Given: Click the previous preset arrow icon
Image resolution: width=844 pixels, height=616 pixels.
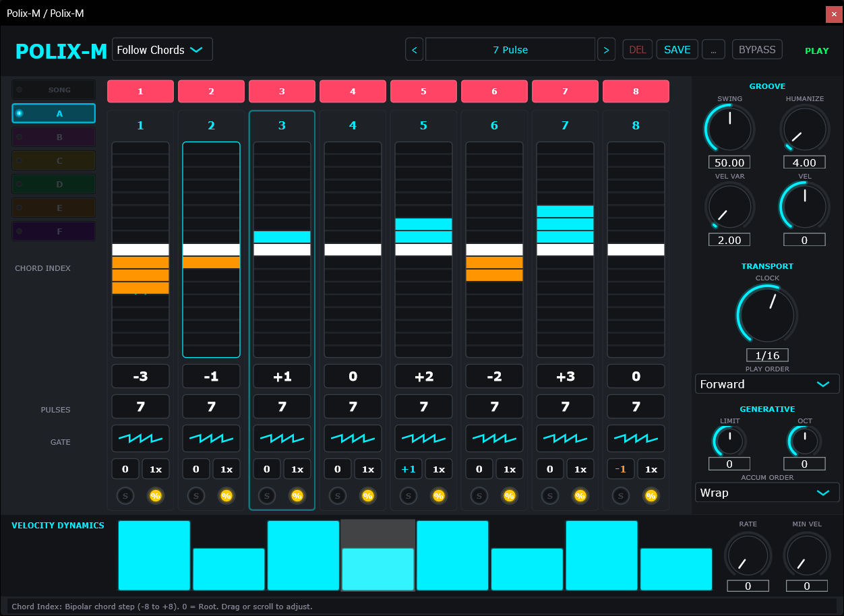Looking at the screenshot, I should 414,49.
